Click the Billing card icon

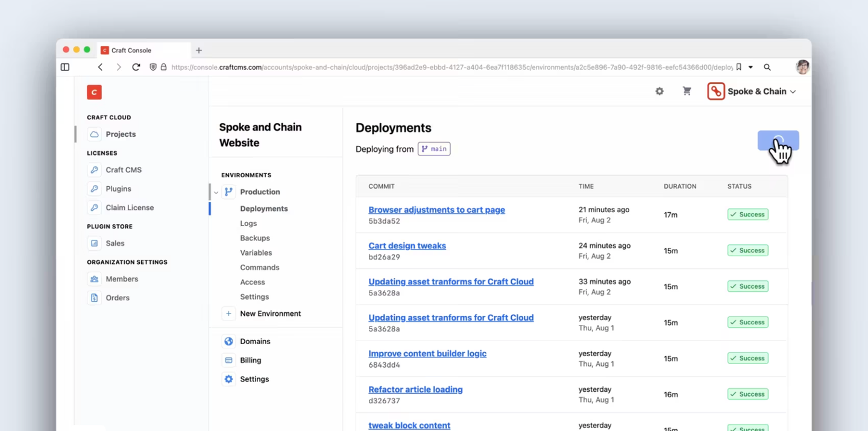[x=228, y=360]
